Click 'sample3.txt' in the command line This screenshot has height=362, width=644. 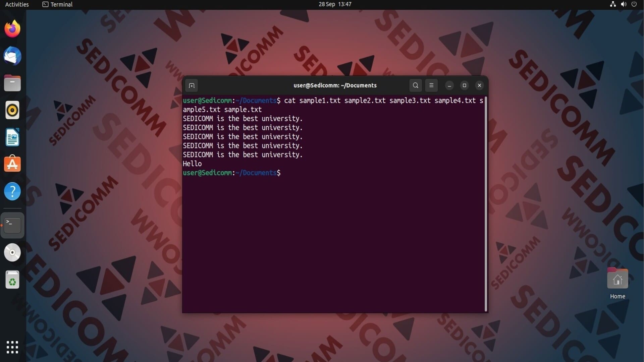click(410, 101)
